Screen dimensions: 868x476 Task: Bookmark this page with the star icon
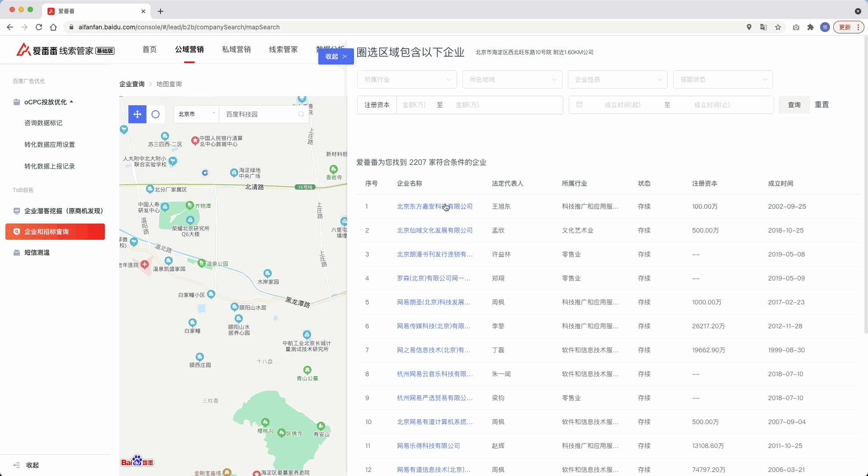tap(778, 27)
